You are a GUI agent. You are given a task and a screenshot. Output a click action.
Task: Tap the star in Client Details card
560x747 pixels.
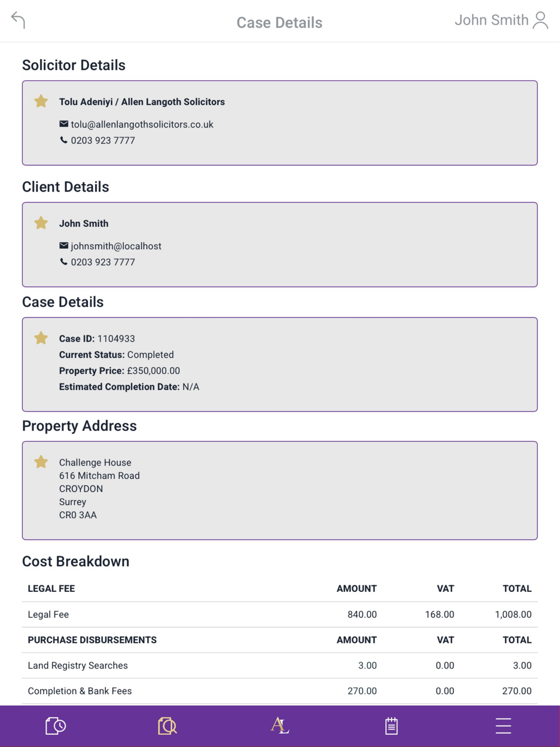[x=41, y=223]
